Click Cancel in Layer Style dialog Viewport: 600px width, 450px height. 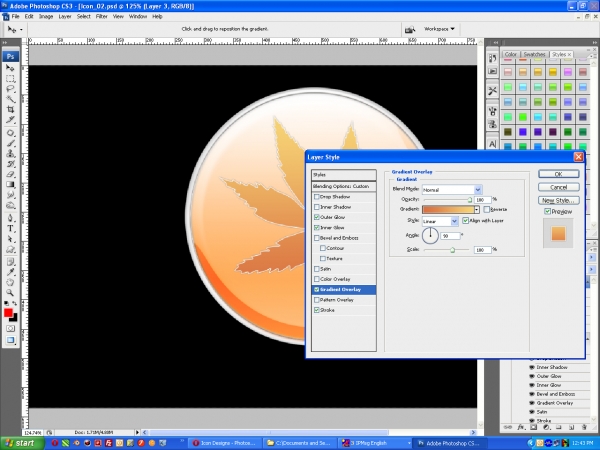point(559,187)
